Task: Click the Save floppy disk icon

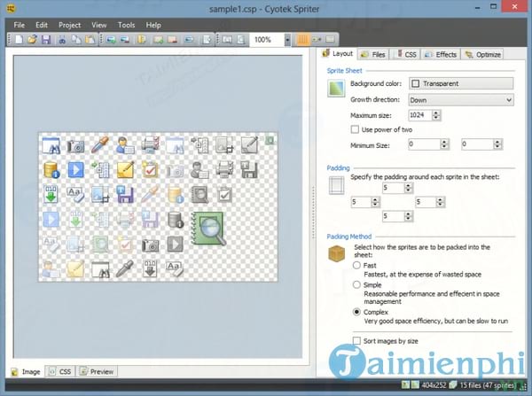Action: click(x=44, y=40)
